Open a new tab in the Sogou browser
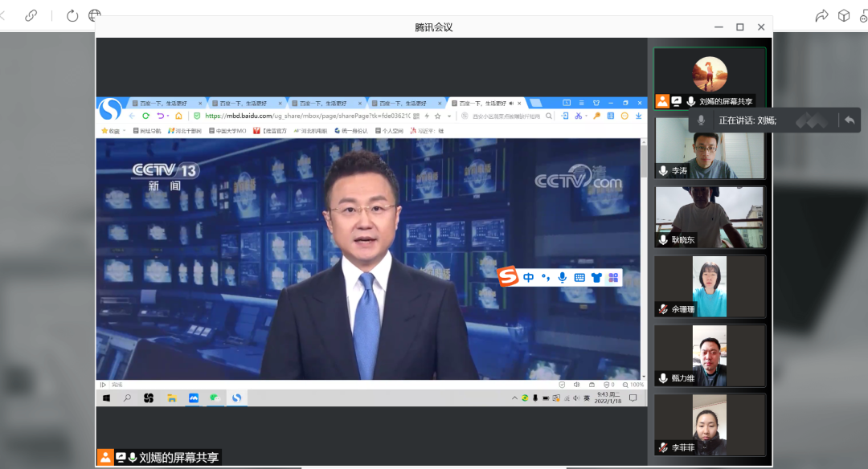The image size is (868, 469). pos(535,103)
